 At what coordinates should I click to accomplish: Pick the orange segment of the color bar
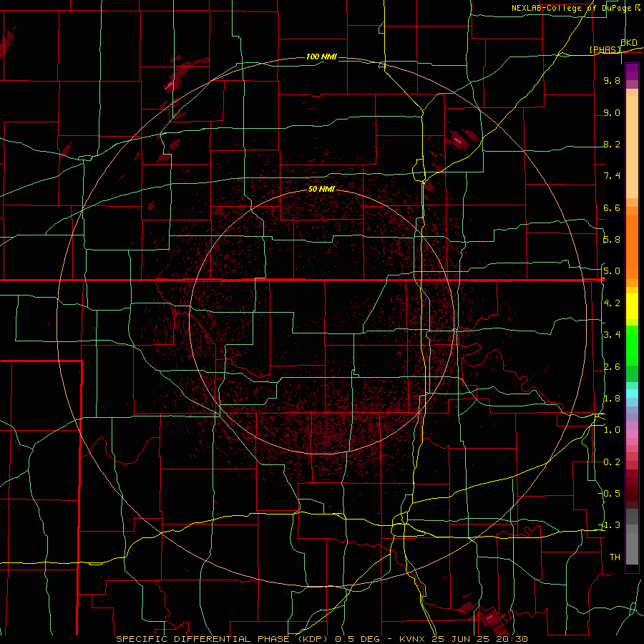tap(632, 247)
